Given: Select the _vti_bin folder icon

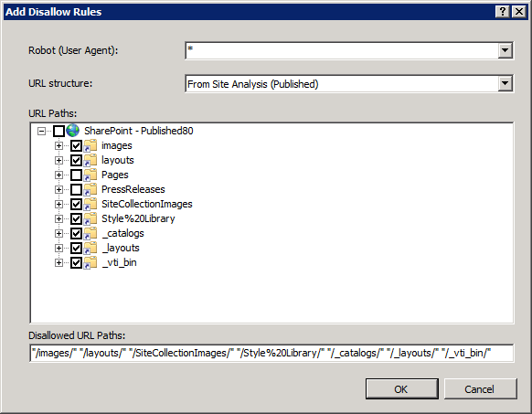Looking at the screenshot, I should (90, 262).
